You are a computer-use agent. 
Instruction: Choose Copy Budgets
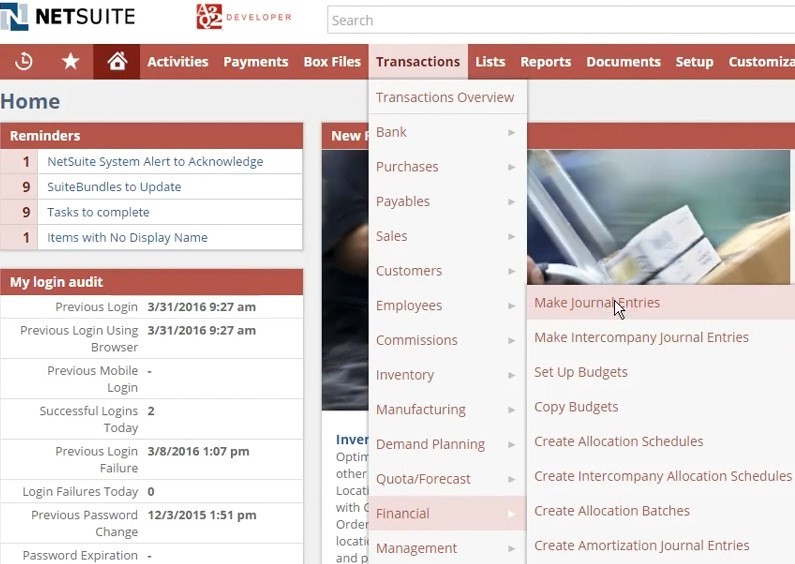661,407
